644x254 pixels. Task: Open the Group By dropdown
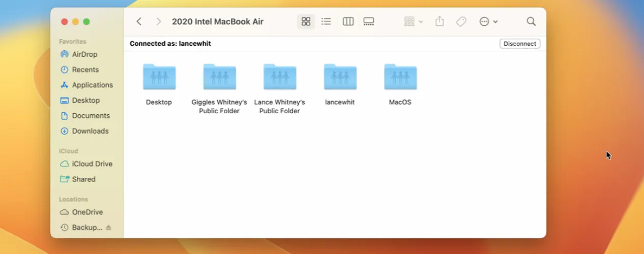[x=413, y=21]
